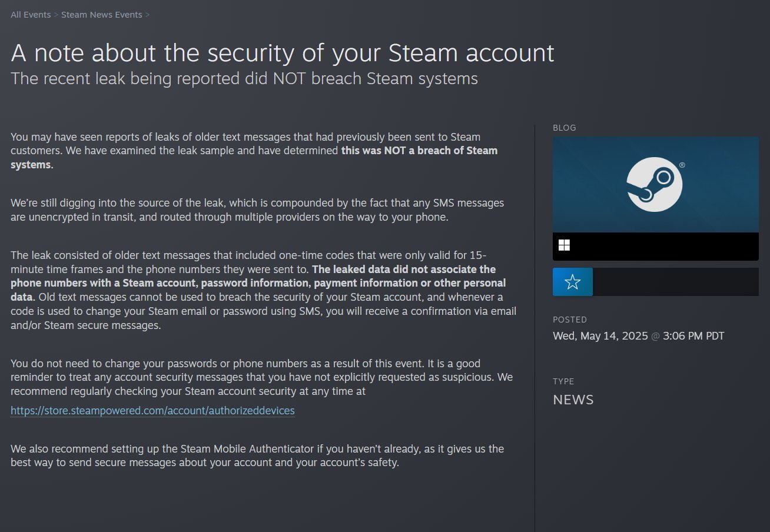770x532 pixels.
Task: Click the BLOG section heading
Action: coord(565,128)
